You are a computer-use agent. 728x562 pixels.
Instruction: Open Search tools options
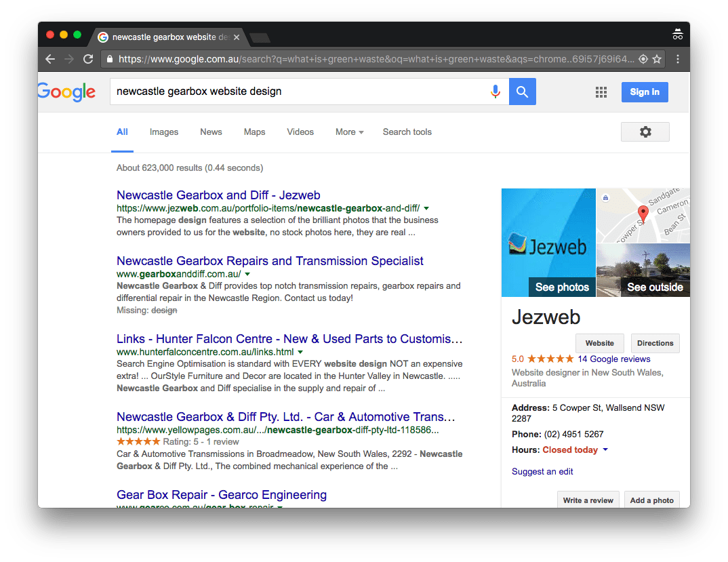[x=407, y=132]
